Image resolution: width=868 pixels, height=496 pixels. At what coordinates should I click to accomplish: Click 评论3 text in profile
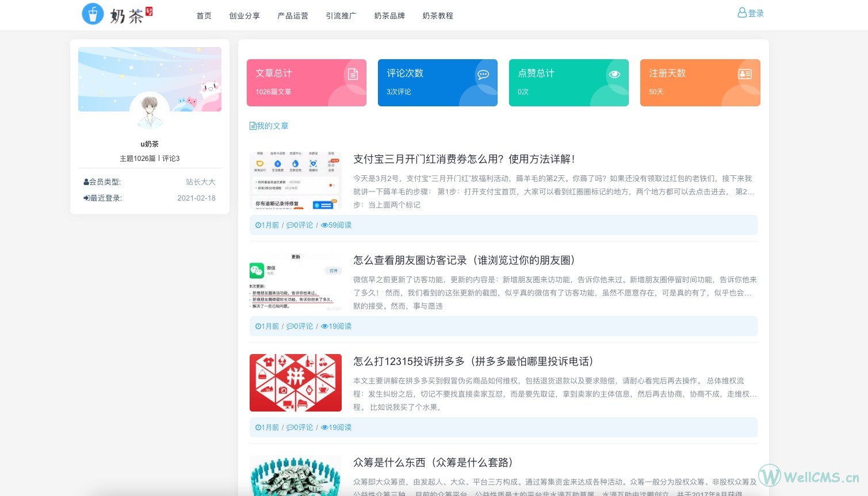click(x=171, y=159)
